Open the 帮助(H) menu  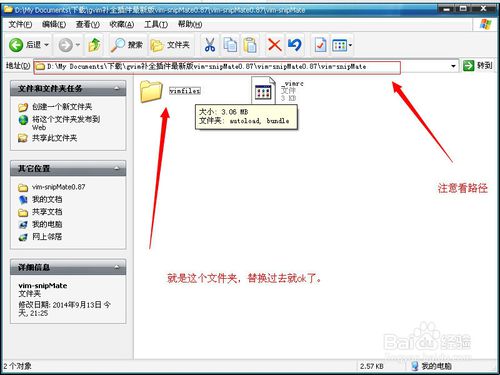(x=190, y=24)
